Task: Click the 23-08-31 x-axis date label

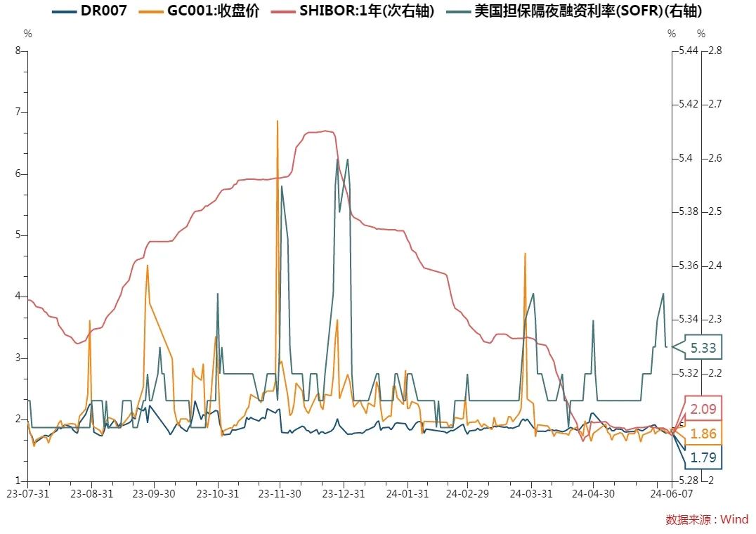Action: [91, 493]
